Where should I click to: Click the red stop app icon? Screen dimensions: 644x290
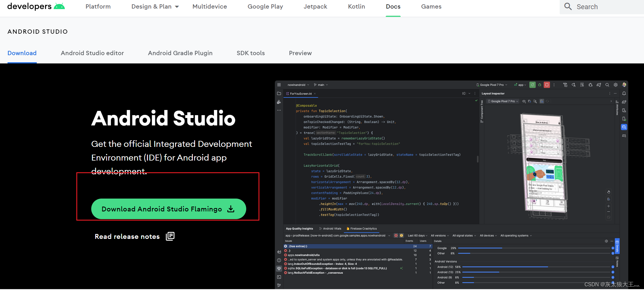(547, 85)
